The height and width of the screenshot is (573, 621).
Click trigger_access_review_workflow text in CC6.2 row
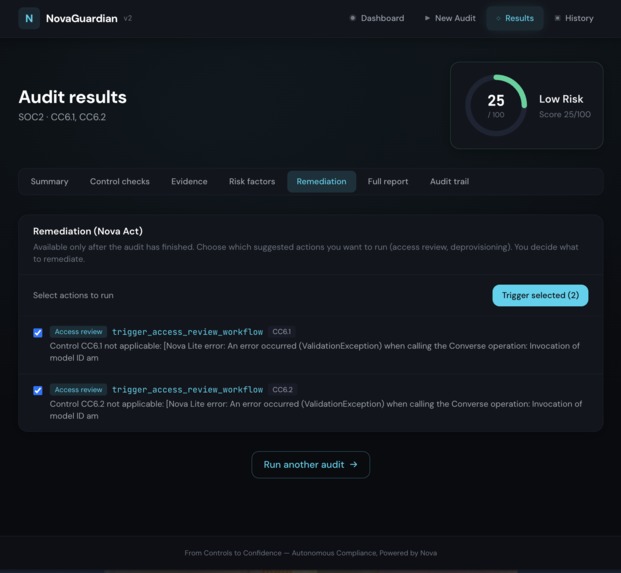click(x=187, y=390)
